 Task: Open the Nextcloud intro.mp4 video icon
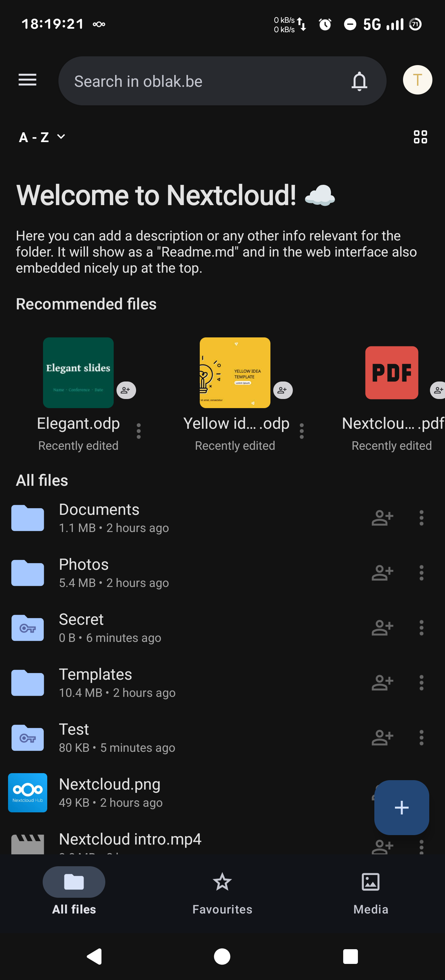[x=28, y=844]
